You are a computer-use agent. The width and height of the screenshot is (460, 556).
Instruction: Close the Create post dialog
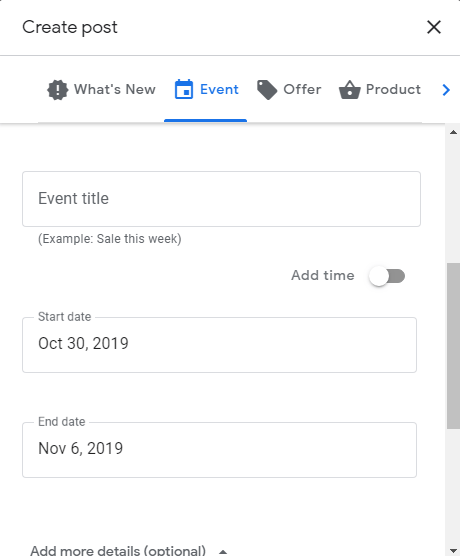pos(434,27)
